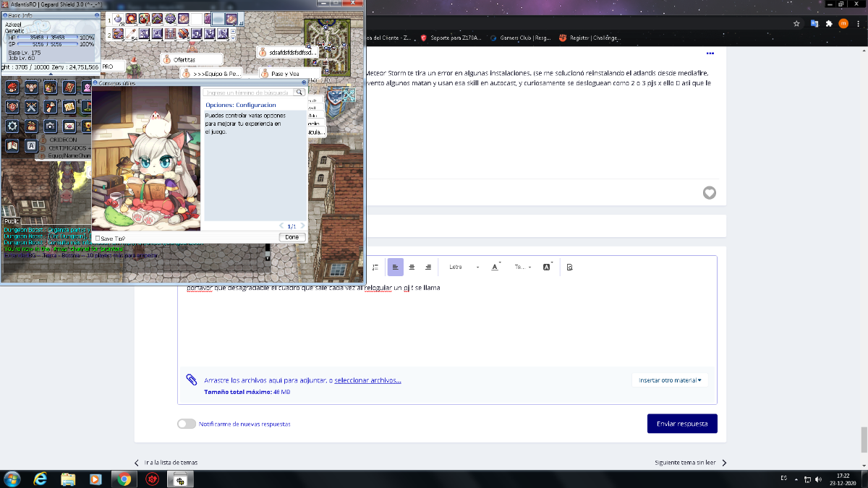Open the Letra font dropdown
Viewport: 868px width, 488px height.
[x=464, y=267]
